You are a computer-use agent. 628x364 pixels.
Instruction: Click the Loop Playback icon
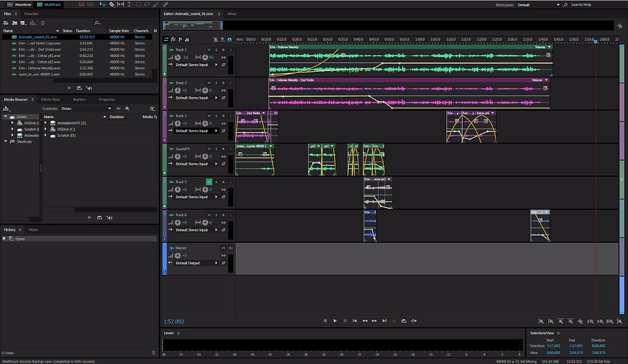[404, 320]
